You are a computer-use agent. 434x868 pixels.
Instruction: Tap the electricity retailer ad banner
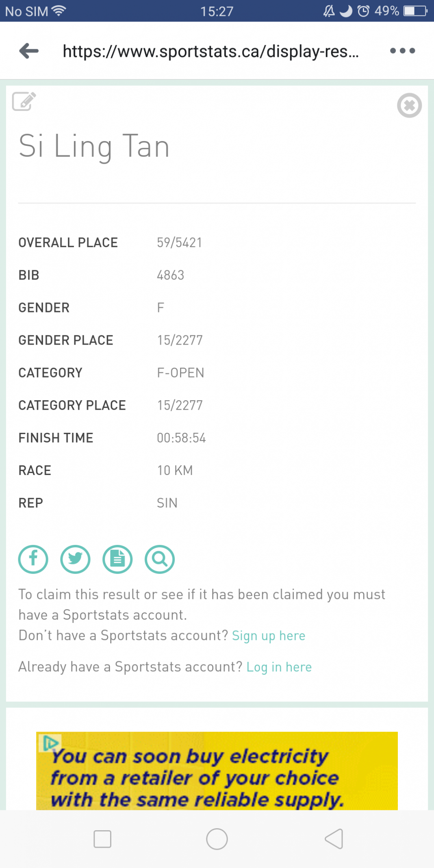[x=217, y=771]
